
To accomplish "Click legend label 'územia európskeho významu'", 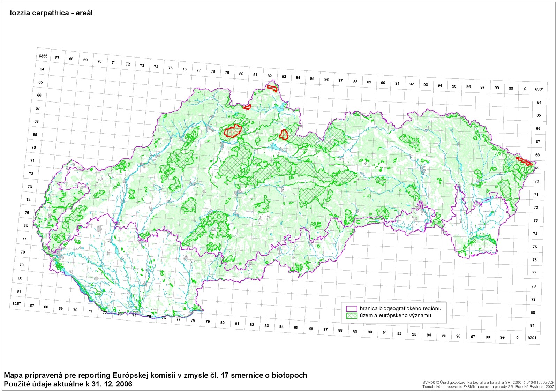I will click(x=396, y=316).
